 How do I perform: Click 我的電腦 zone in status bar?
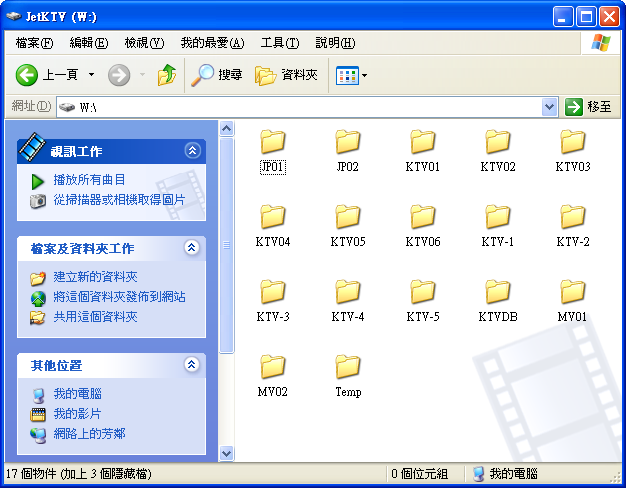click(505, 474)
